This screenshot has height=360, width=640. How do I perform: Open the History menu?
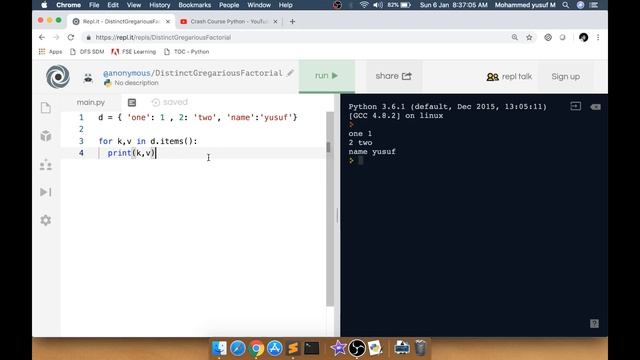(x=160, y=5)
